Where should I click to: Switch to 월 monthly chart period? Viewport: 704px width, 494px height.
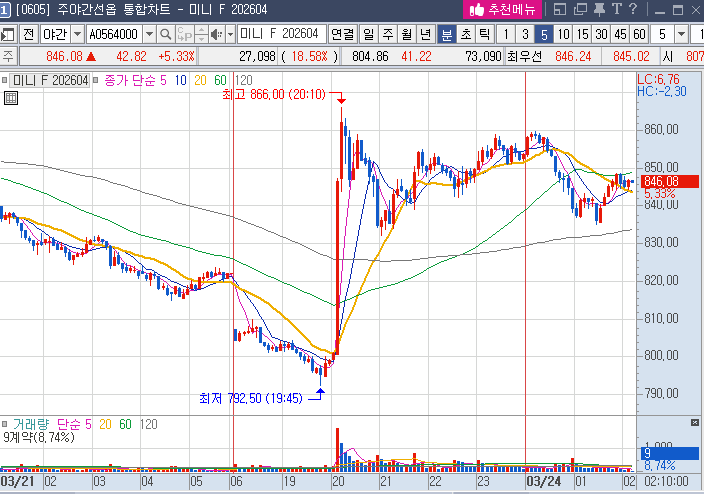(407, 34)
